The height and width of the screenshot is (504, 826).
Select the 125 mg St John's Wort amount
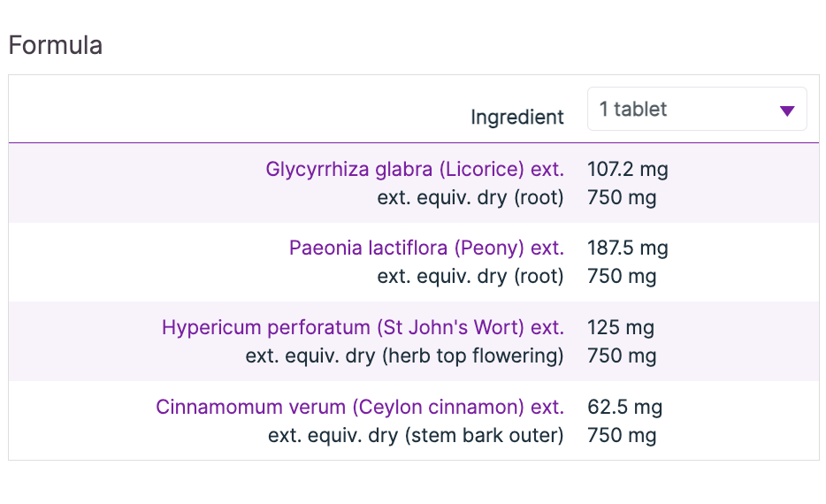tap(621, 328)
